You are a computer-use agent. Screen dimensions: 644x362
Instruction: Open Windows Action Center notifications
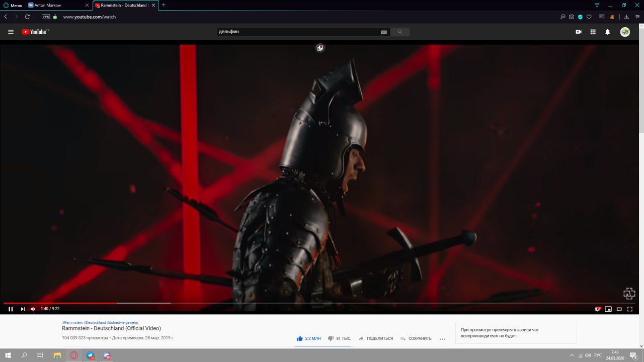(x=633, y=355)
